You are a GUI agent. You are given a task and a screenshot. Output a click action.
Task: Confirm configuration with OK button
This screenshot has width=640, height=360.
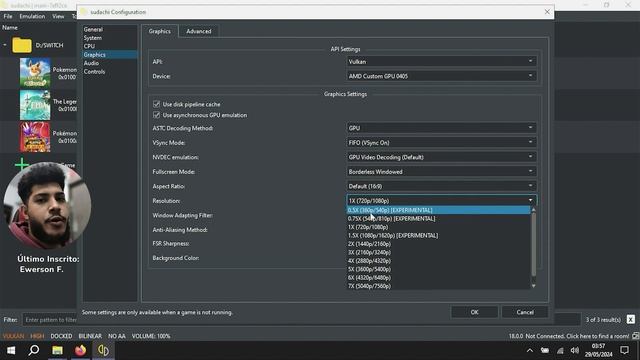coord(474,312)
